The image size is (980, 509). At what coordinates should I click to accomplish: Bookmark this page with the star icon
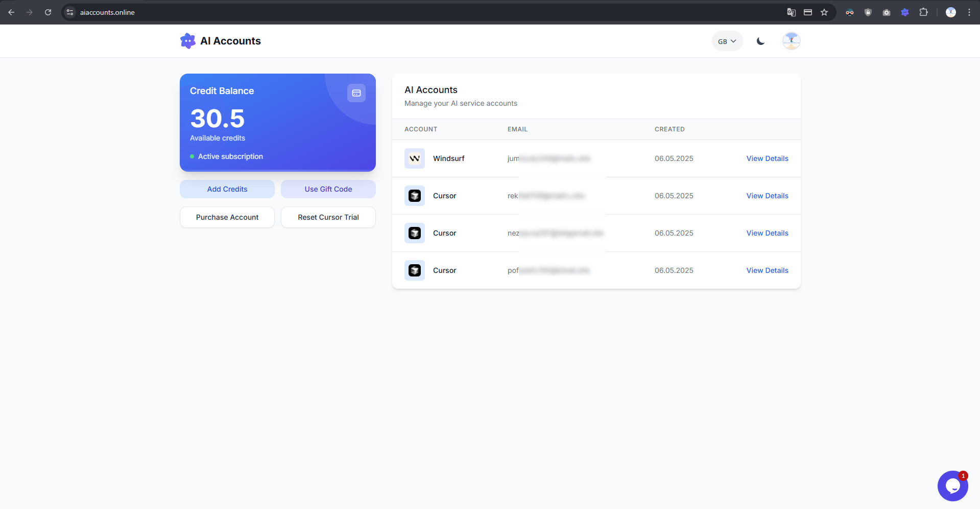tap(824, 12)
